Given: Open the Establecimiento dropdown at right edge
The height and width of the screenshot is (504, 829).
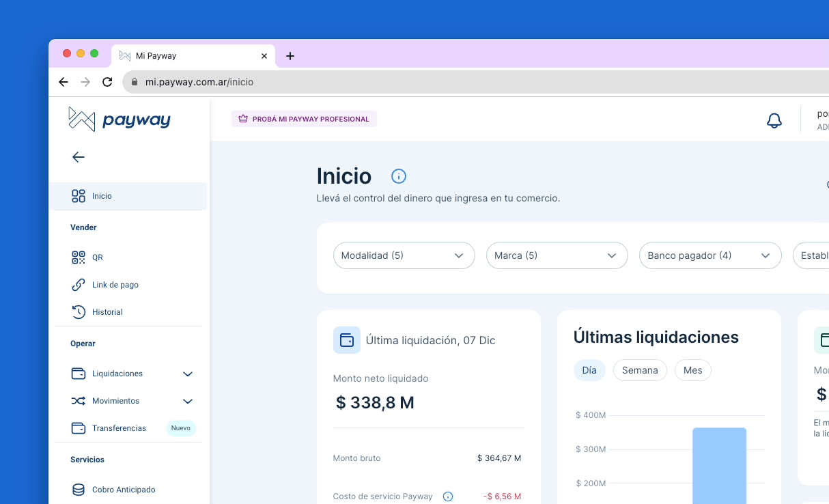Looking at the screenshot, I should pyautogui.click(x=811, y=255).
